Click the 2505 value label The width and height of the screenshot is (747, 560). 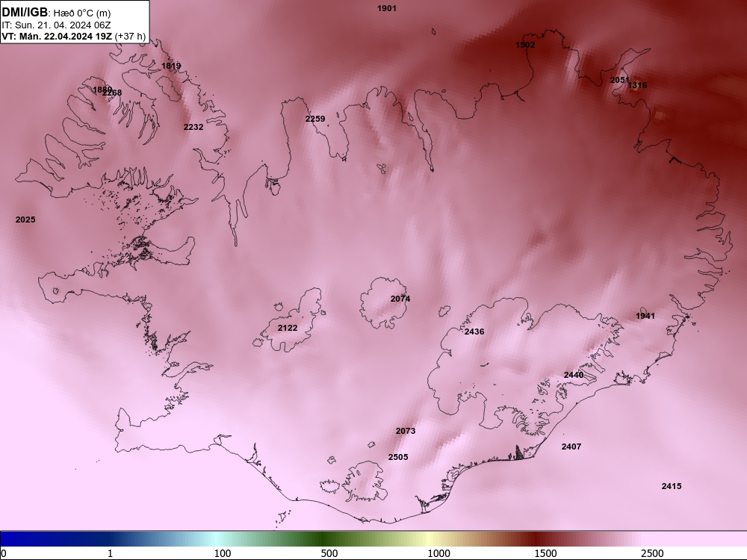point(398,457)
